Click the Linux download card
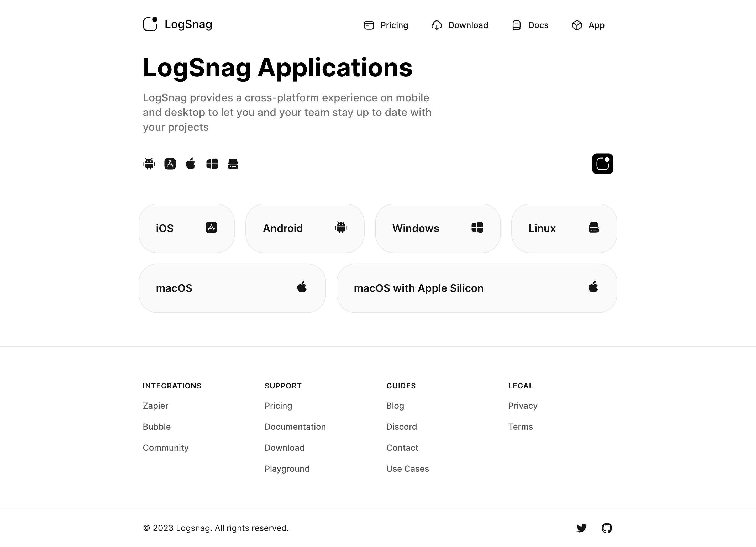 564,228
